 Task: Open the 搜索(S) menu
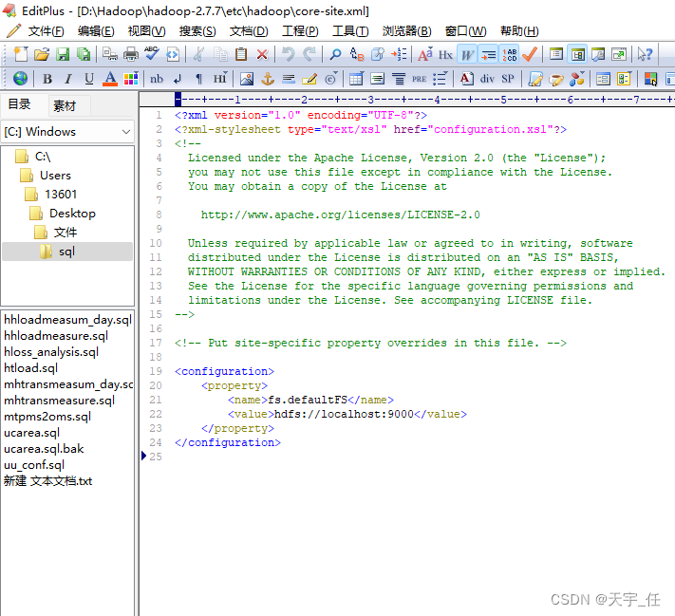point(197,31)
